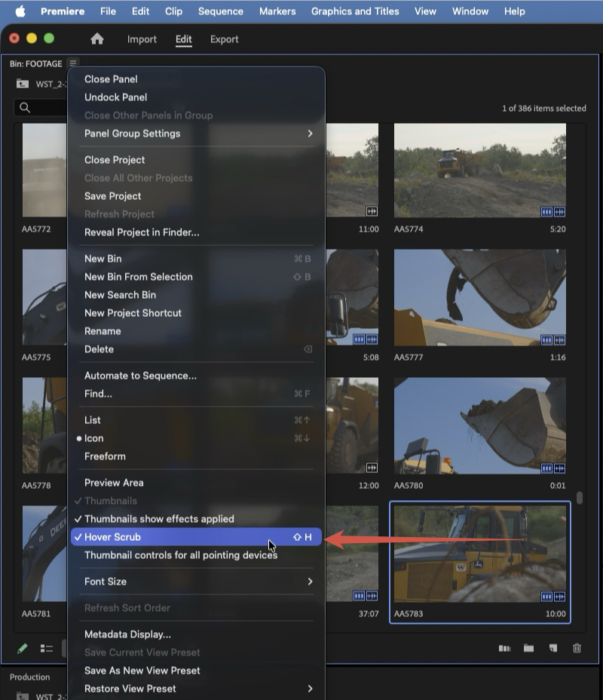The image size is (603, 700).
Task: Select the AA5777 excavator bucket thumbnail
Action: 480,297
